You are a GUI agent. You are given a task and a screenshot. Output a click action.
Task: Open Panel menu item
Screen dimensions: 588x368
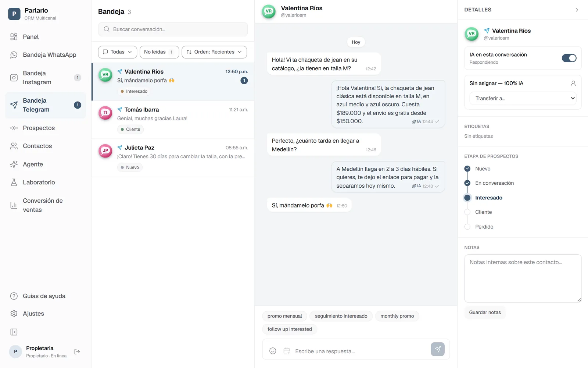46,37
